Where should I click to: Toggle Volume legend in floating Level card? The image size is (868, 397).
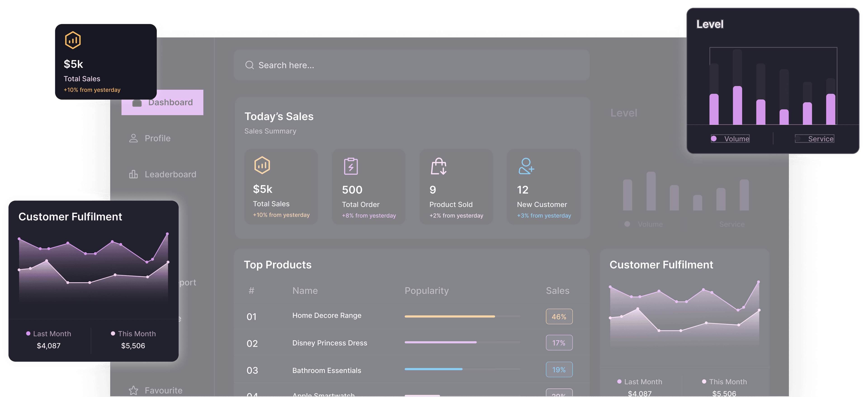730,139
